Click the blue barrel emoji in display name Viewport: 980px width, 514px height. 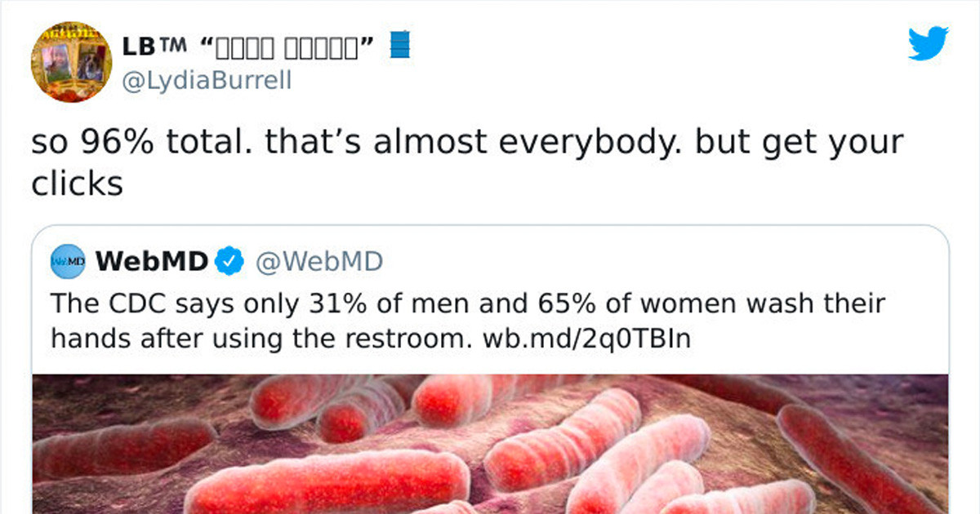coord(399,46)
